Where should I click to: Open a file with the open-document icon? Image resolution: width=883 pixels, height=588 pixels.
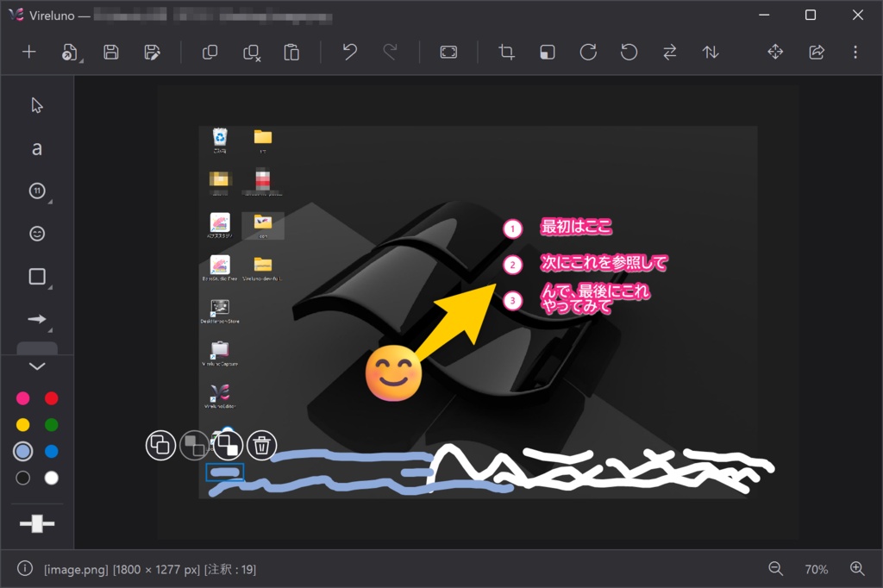click(x=70, y=53)
